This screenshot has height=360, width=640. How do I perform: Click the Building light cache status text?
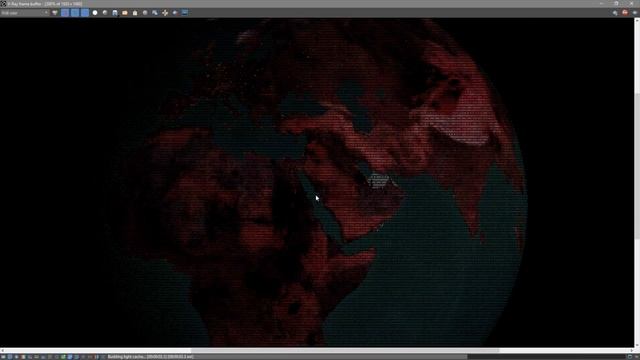pyautogui.click(x=150, y=357)
